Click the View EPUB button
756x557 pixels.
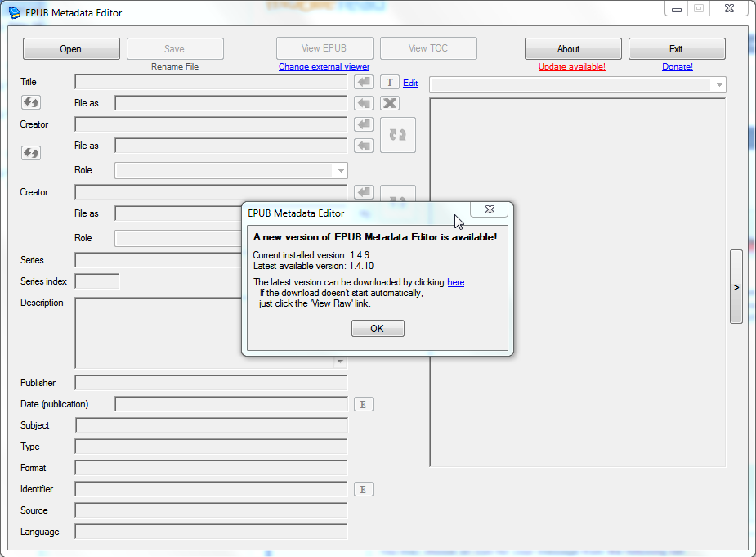click(x=324, y=48)
